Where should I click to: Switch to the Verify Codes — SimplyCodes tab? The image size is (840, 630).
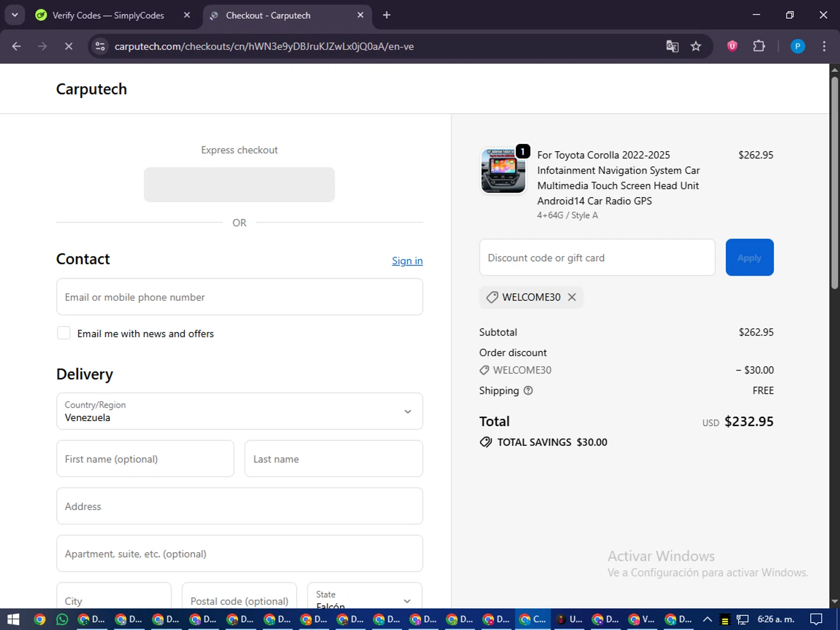108,15
